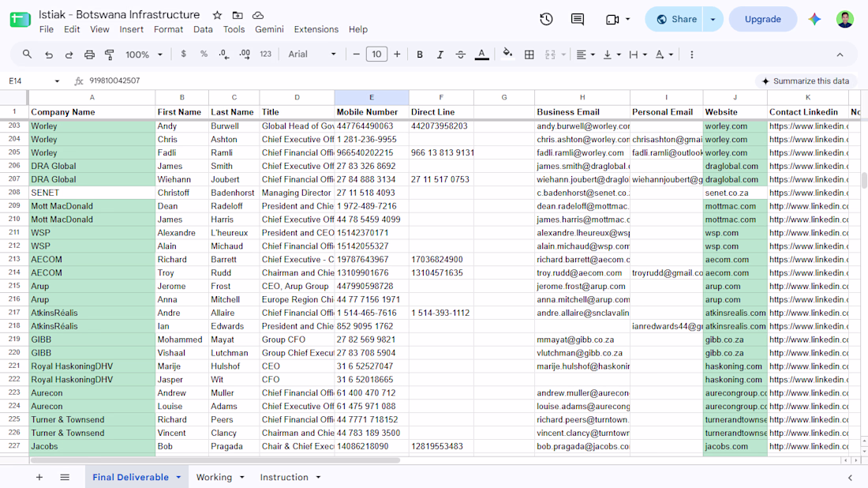Select column E header
The width and height of the screenshot is (868, 488).
tap(372, 97)
